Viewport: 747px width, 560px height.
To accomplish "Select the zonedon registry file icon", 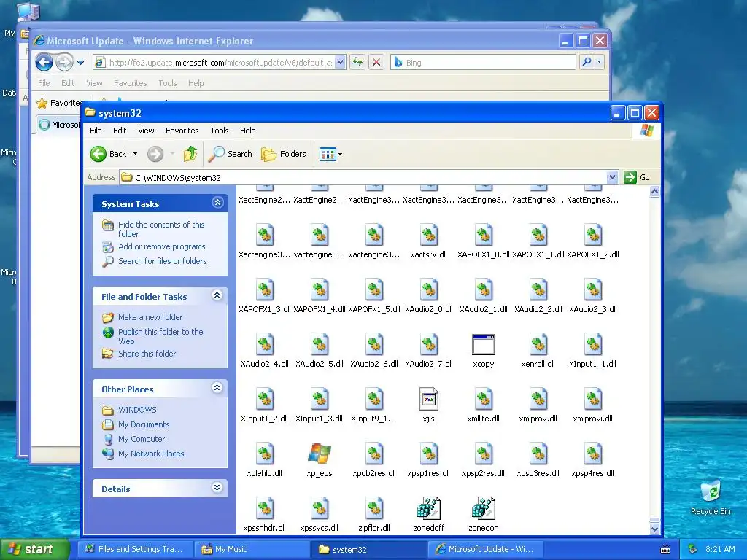I will 483,508.
